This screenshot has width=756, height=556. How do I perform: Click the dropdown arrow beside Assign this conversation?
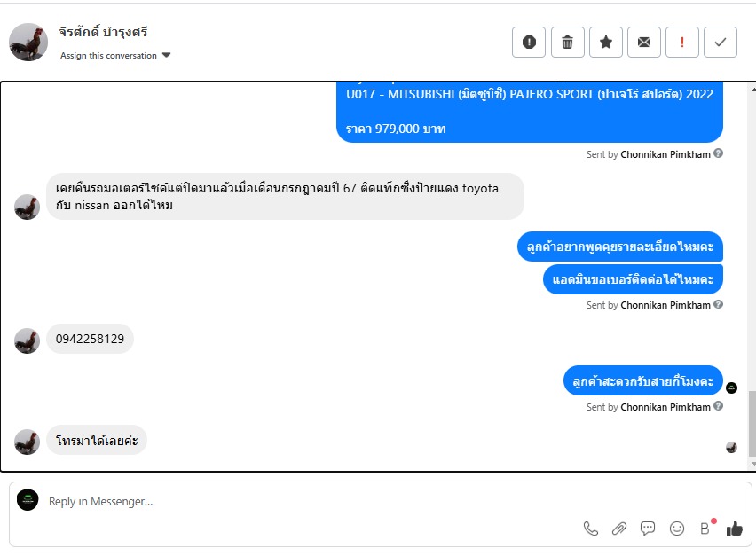pos(166,55)
